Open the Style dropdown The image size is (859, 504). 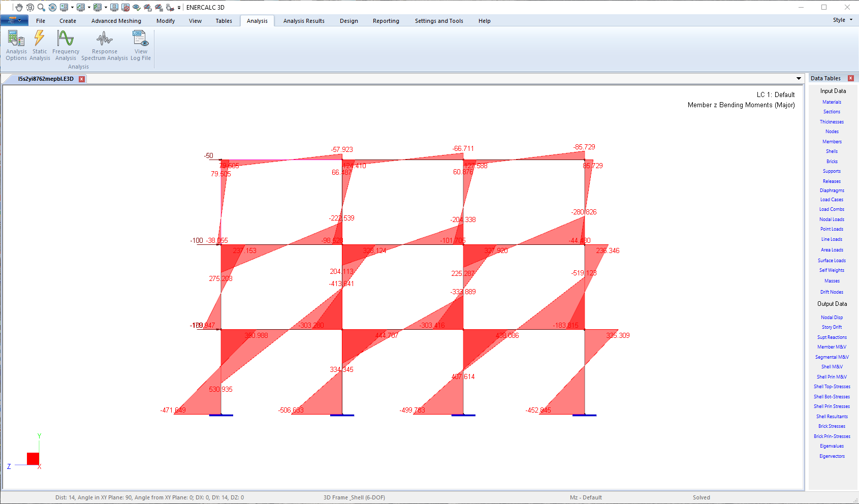click(843, 20)
